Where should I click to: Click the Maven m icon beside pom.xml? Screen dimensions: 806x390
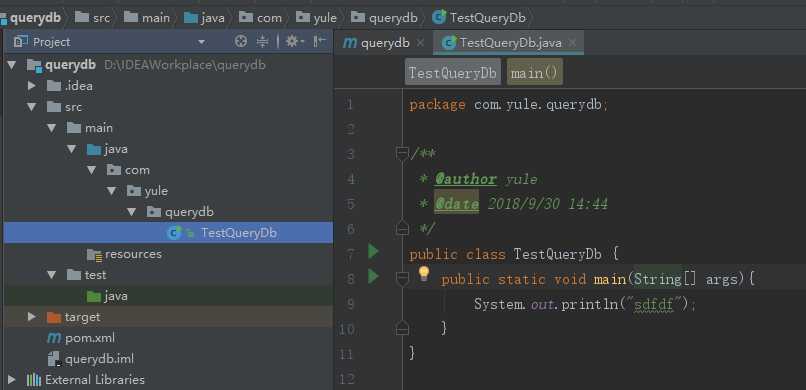click(54, 338)
